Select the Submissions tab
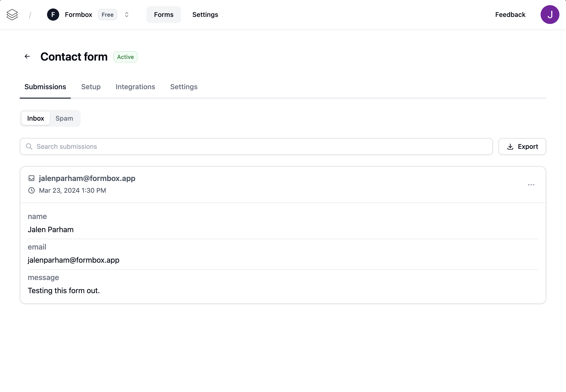The image size is (566, 392). (45, 87)
